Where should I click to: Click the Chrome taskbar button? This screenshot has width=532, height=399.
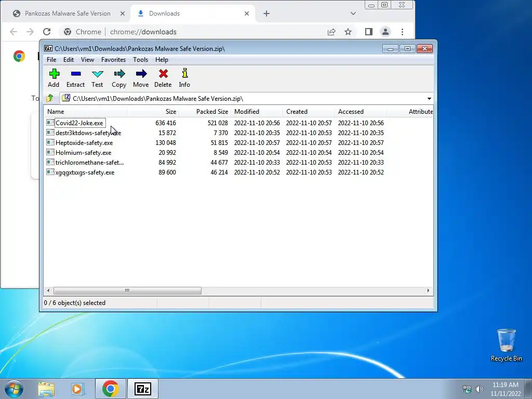(110, 389)
